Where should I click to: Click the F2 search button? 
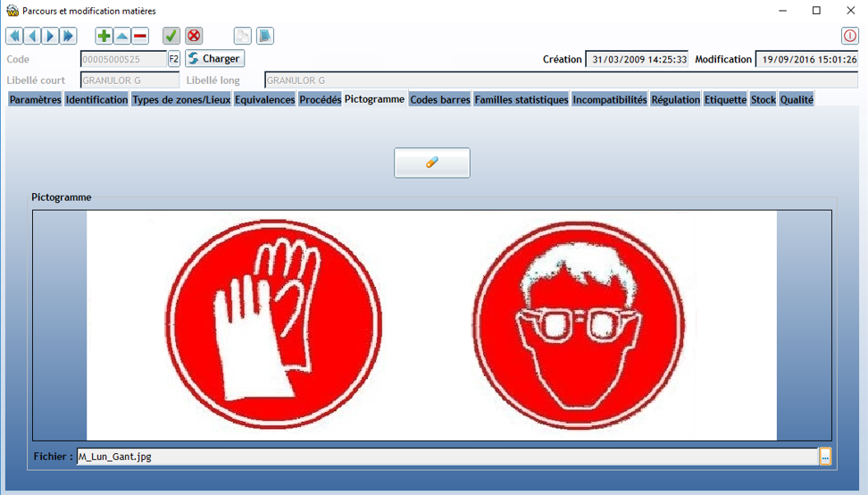tap(174, 59)
